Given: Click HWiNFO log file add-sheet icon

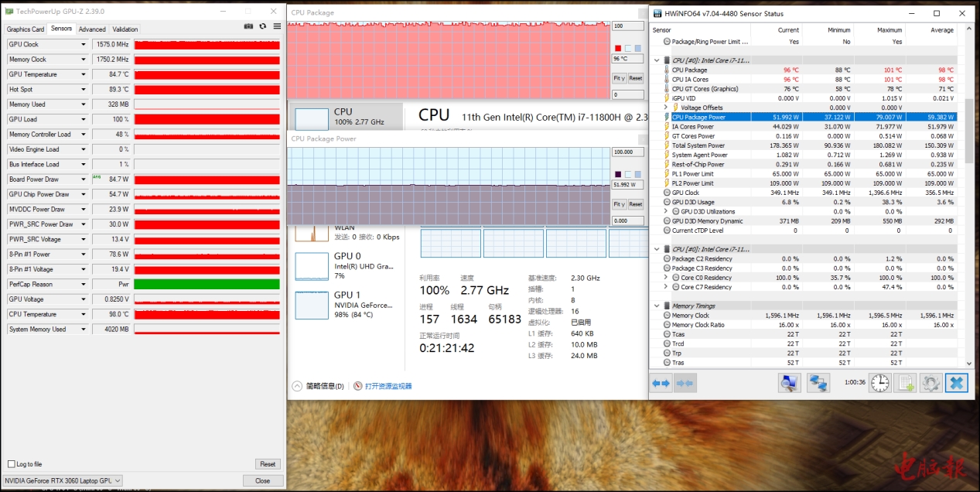Looking at the screenshot, I should [906, 382].
